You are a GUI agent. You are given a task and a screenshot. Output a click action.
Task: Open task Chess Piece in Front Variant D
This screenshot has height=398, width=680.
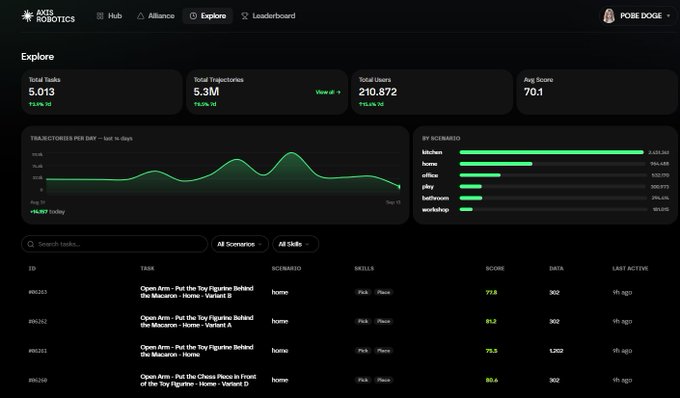click(x=198, y=380)
